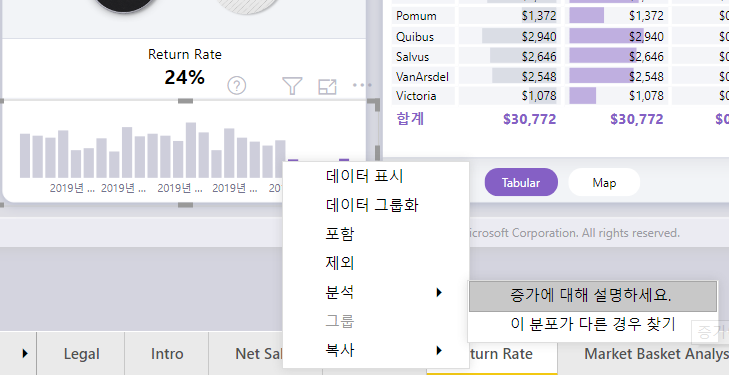Select 증가에 대해 설명하세요 submenu option
The height and width of the screenshot is (375, 729).
coord(593,296)
